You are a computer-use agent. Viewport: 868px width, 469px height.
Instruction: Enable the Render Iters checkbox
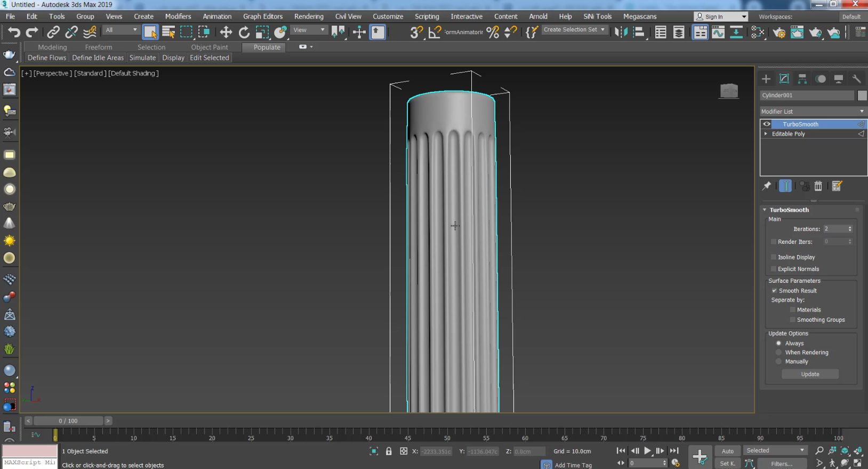774,242
